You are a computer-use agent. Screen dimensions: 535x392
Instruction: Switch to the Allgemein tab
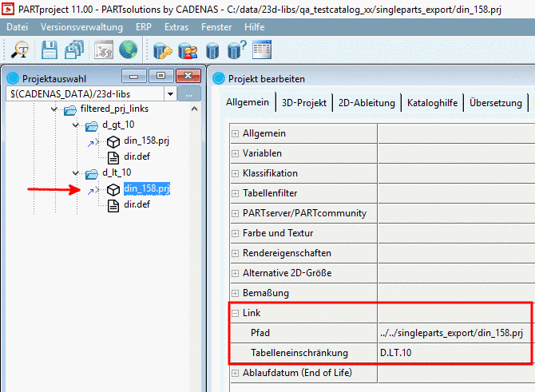coord(248,102)
